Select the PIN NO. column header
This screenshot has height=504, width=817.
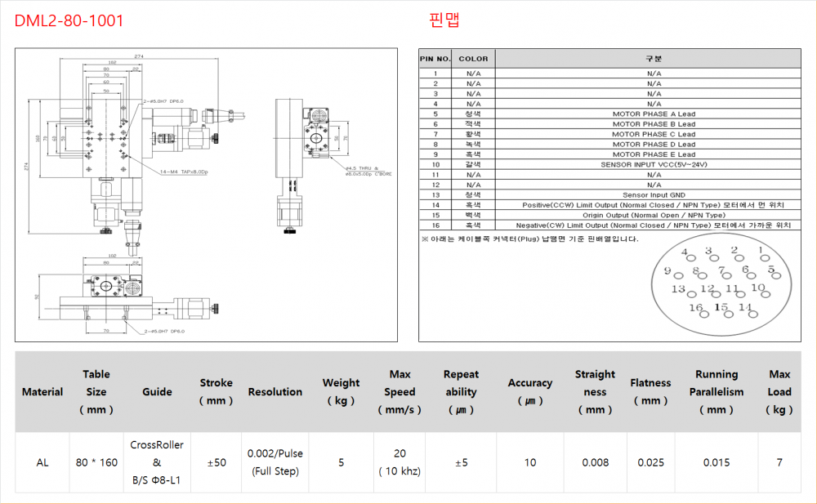pyautogui.click(x=435, y=59)
